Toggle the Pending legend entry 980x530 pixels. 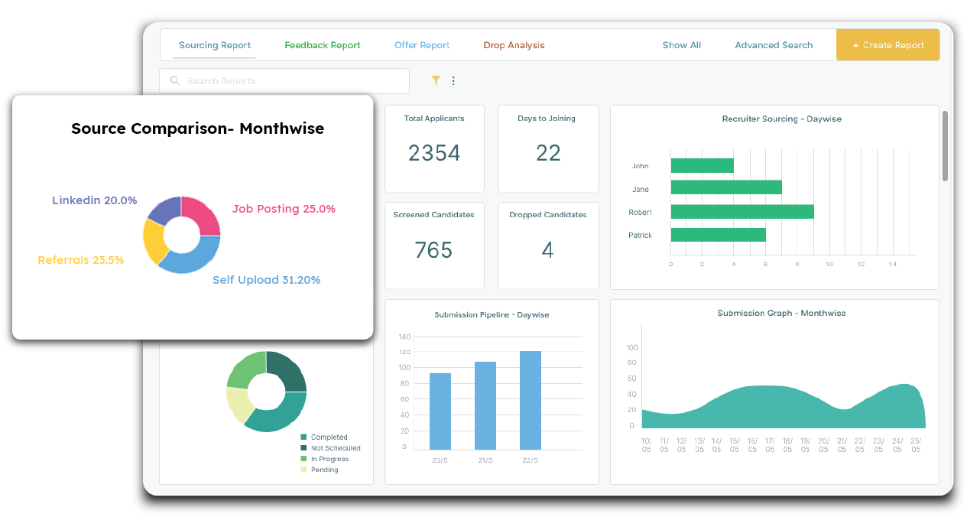324,470
